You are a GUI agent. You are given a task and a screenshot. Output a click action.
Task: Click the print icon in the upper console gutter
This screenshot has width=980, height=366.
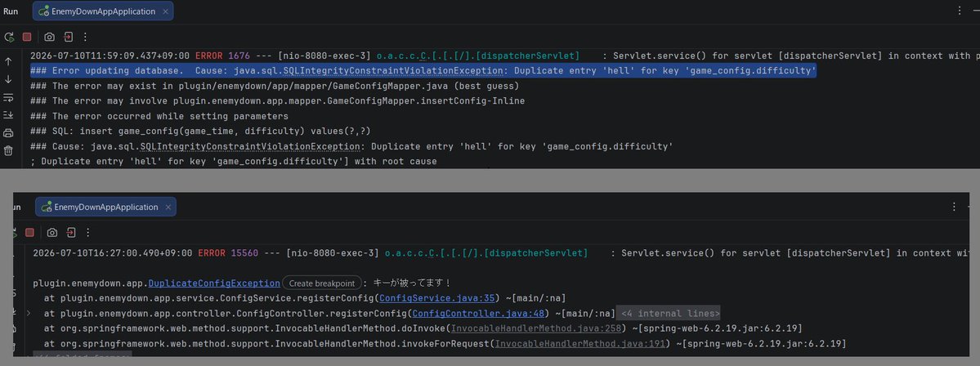[8, 133]
